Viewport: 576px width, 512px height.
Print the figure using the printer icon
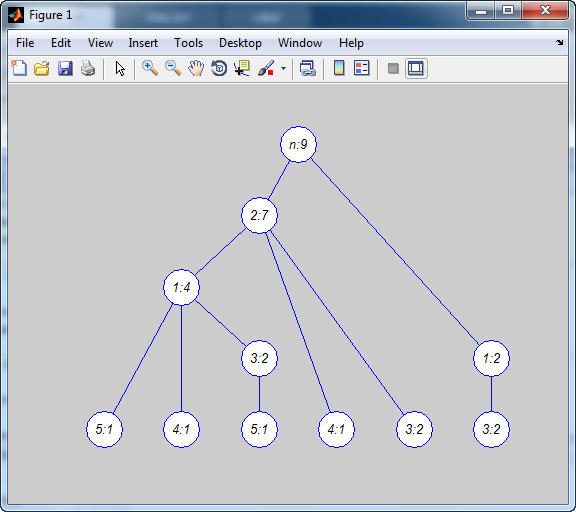[x=88, y=68]
